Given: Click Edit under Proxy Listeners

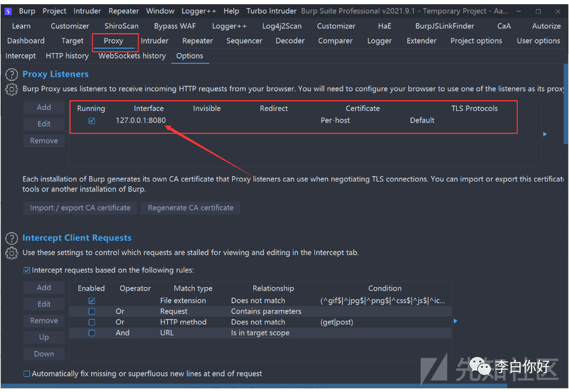Looking at the screenshot, I should 44,124.
